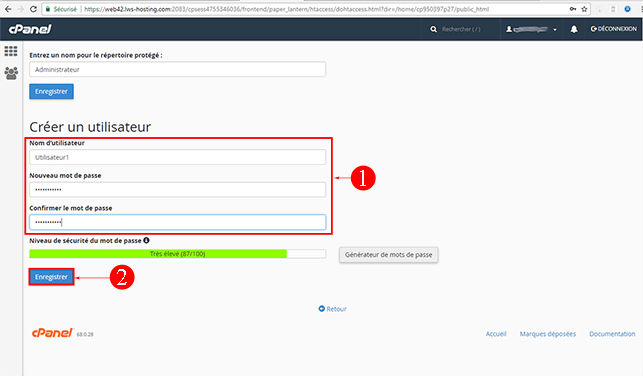Click the secure padlock icon in the address bar

[x=48, y=9]
